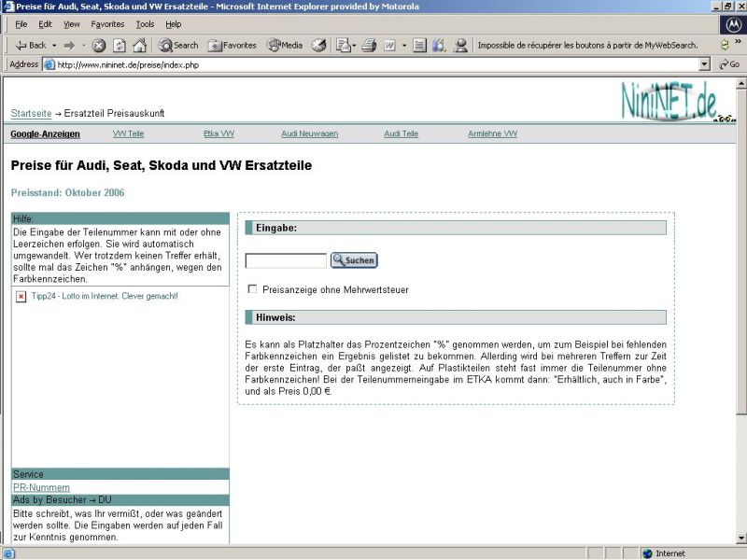Click the Ads by Besucher → DU header

(120, 500)
